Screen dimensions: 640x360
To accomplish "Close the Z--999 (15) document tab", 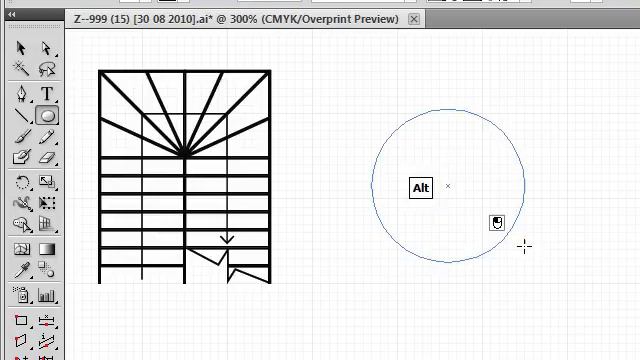I will click(413, 19).
